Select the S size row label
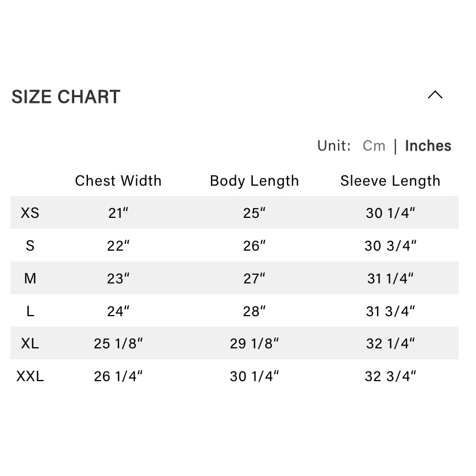Image resolution: width=476 pixels, height=476 pixels. point(30,245)
